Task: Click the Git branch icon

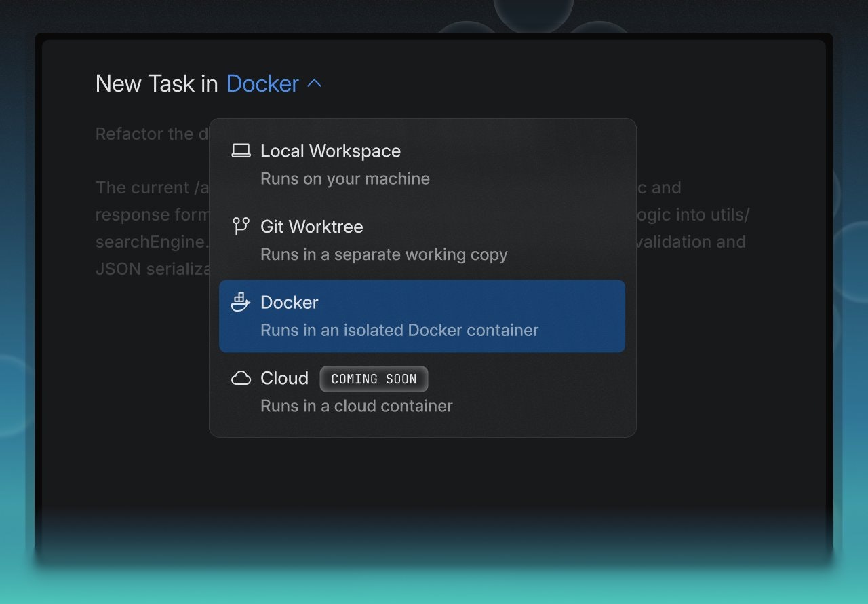Action: (241, 226)
